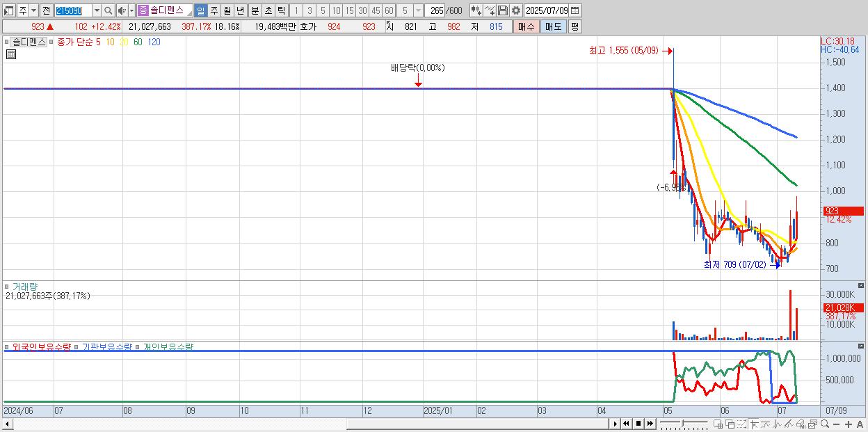Choose the 1 interval button
868x432 pixels.
[x=296, y=10]
